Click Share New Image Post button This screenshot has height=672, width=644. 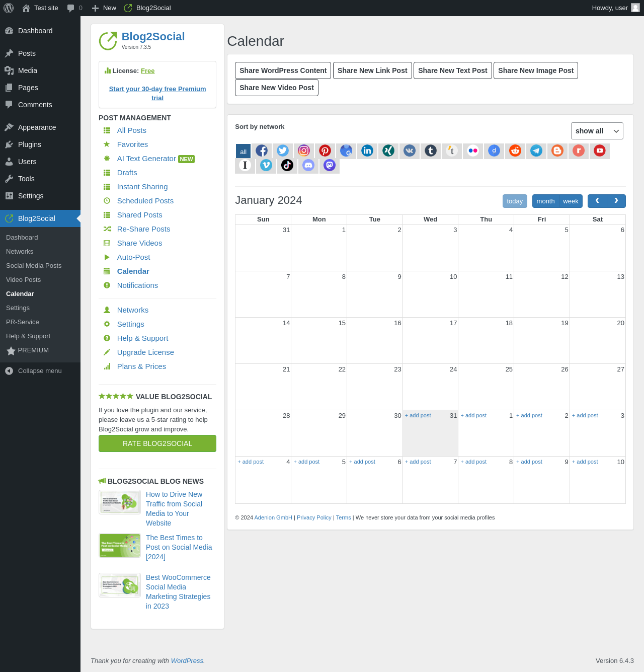click(536, 70)
